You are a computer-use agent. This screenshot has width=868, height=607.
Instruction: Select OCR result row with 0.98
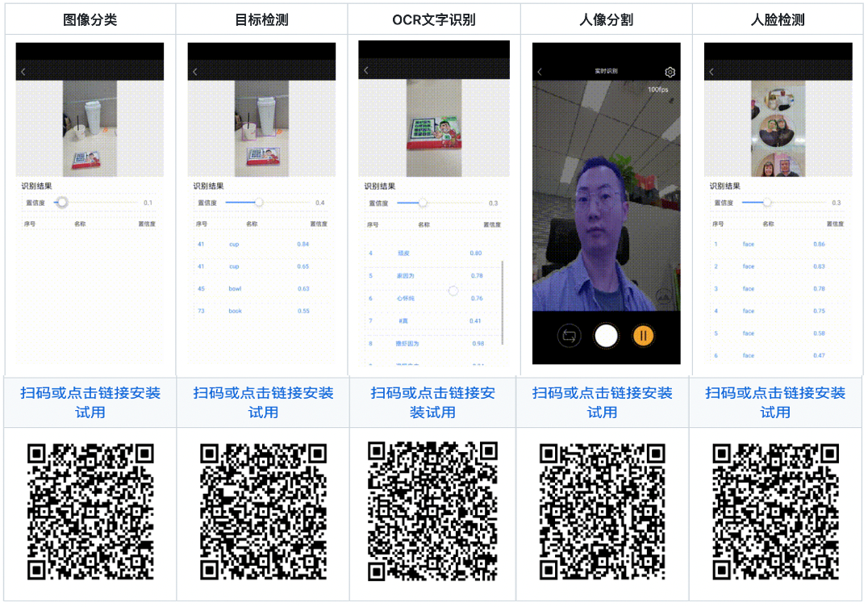click(x=432, y=343)
